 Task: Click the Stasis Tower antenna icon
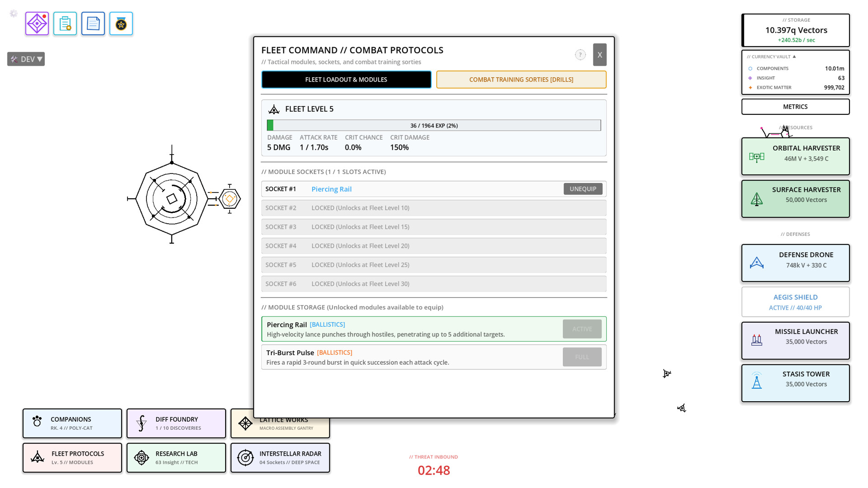(757, 380)
